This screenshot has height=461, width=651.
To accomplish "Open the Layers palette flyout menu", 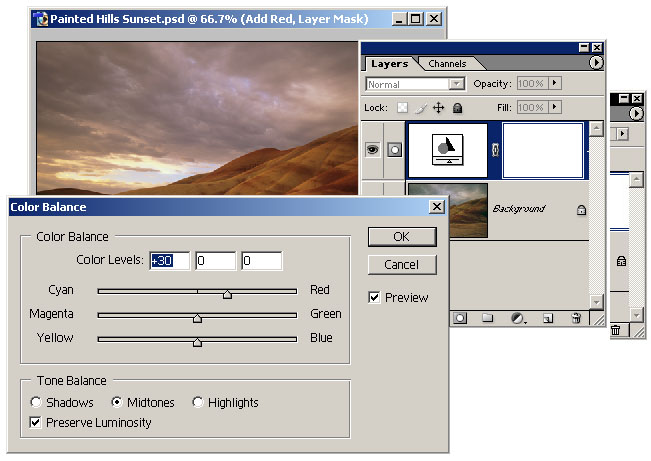I will click(x=596, y=63).
